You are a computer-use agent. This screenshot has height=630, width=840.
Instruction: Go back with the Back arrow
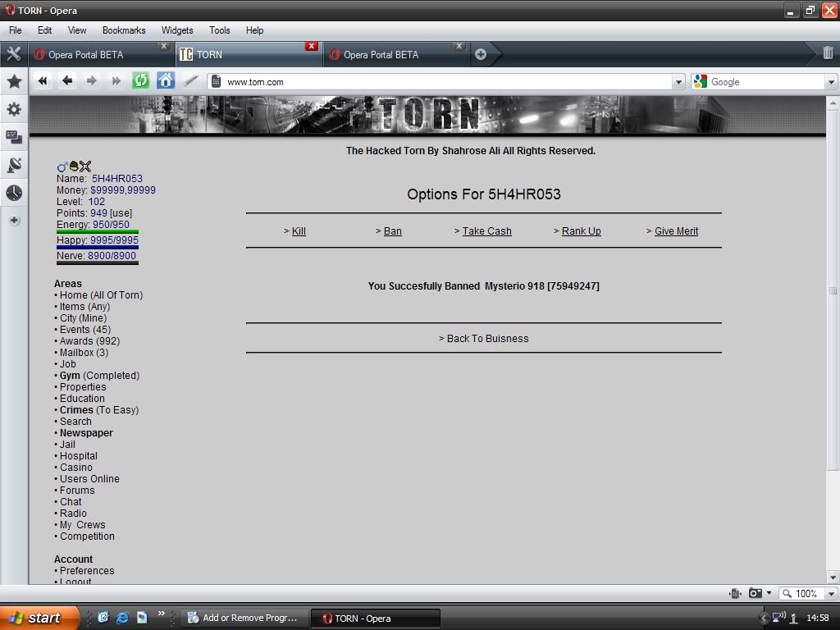[x=67, y=81]
